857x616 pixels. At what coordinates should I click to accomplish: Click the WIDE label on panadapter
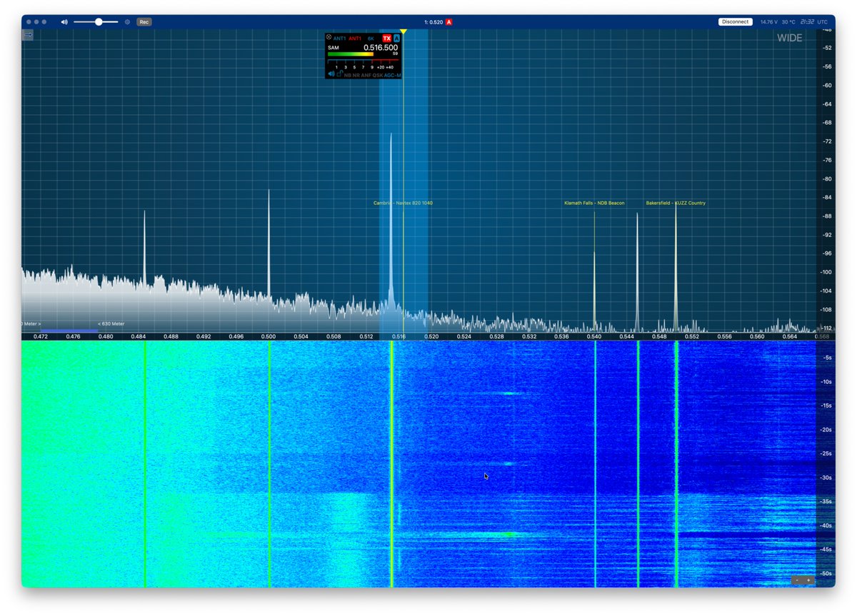point(790,38)
